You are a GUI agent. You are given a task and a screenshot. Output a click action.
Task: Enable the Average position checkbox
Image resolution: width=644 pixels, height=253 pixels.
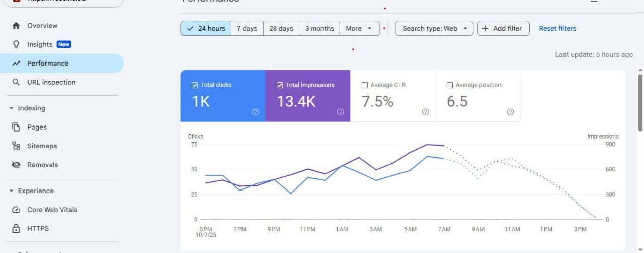click(450, 85)
